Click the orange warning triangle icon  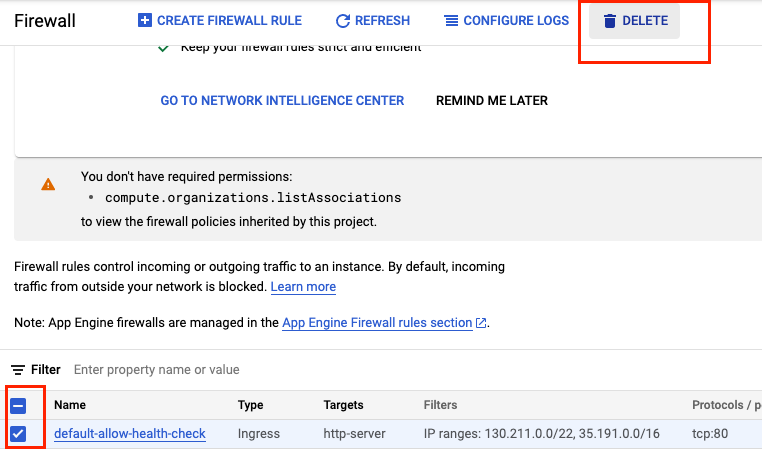coord(48,184)
